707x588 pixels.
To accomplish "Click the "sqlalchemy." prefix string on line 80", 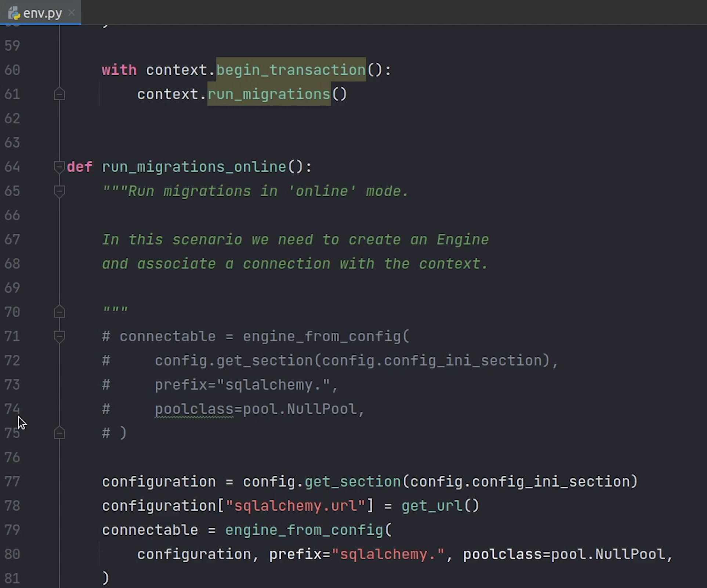I will point(388,554).
